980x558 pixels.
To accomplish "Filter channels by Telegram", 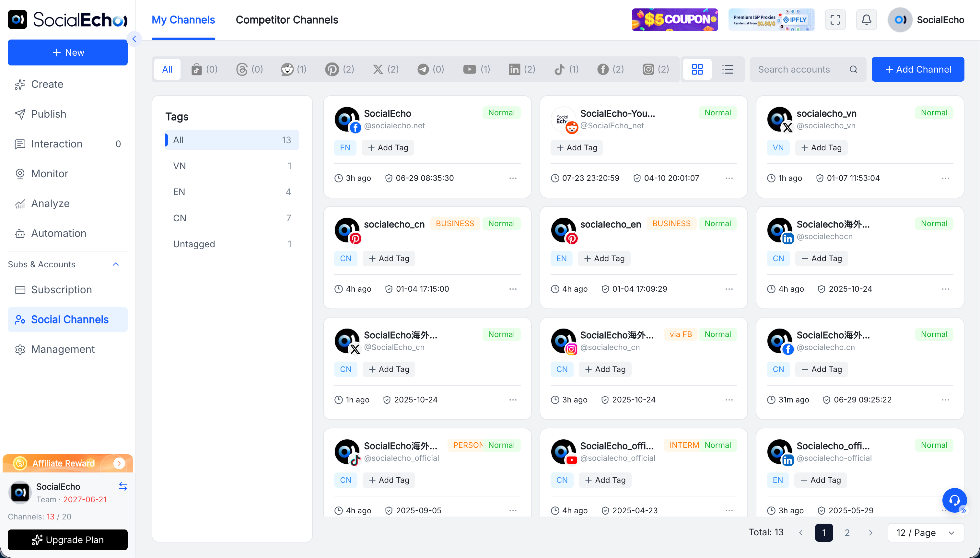I will tap(431, 69).
